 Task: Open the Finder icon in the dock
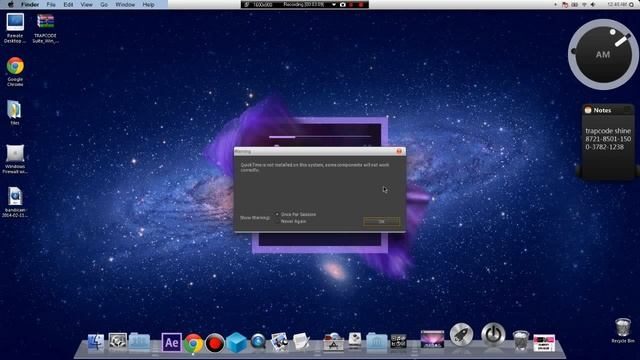(96, 342)
